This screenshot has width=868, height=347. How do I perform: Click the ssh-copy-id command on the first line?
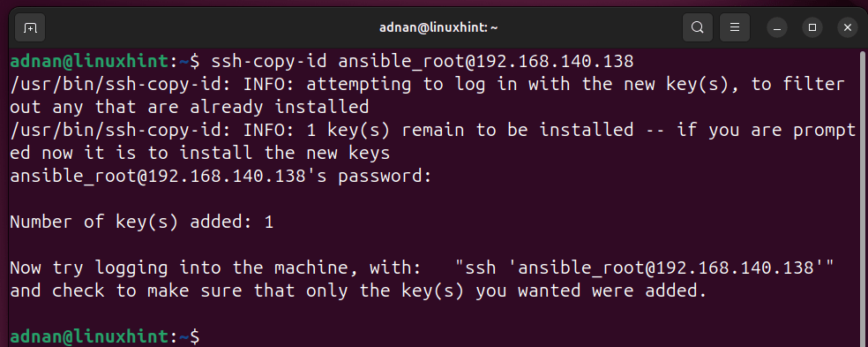click(423, 62)
